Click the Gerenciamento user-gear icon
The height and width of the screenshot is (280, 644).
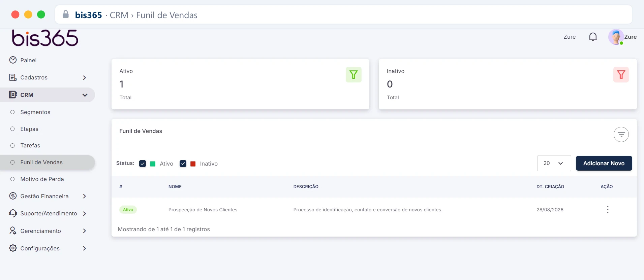(x=13, y=231)
